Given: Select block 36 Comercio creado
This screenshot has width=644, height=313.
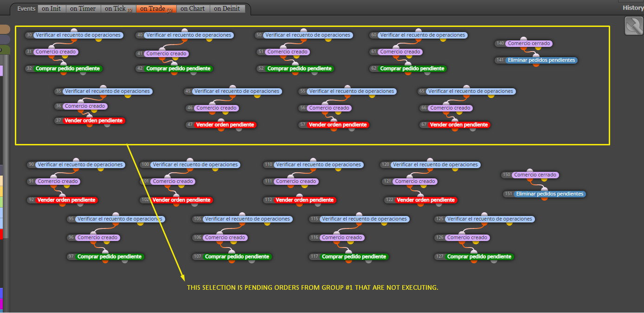Looking at the screenshot, I should coord(81,106).
